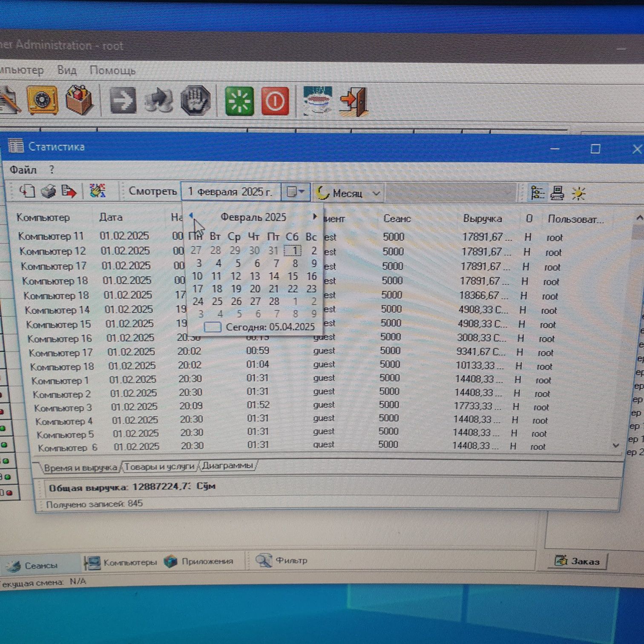Expand the Месяц period dropdown
The height and width of the screenshot is (644, 644).
pos(377,193)
